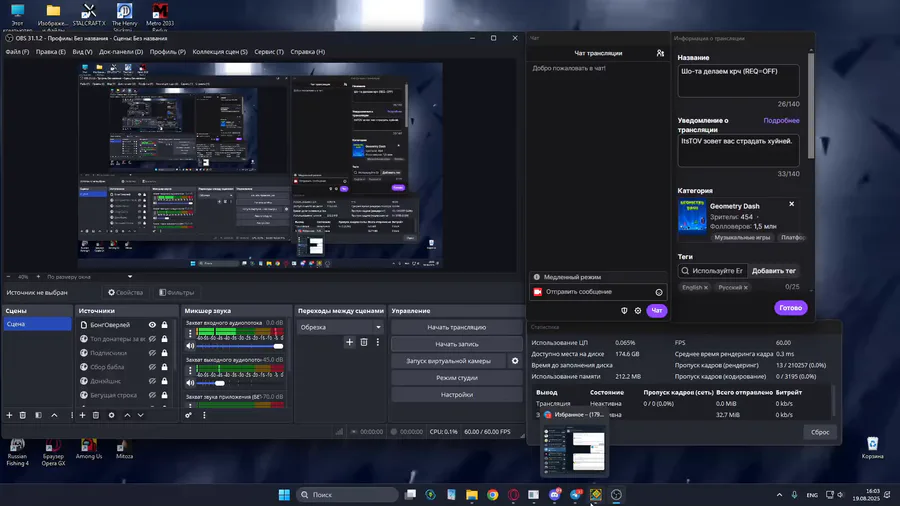This screenshot has height=506, width=900.
Task: Click Сброс button in statistics
Action: pos(820,432)
